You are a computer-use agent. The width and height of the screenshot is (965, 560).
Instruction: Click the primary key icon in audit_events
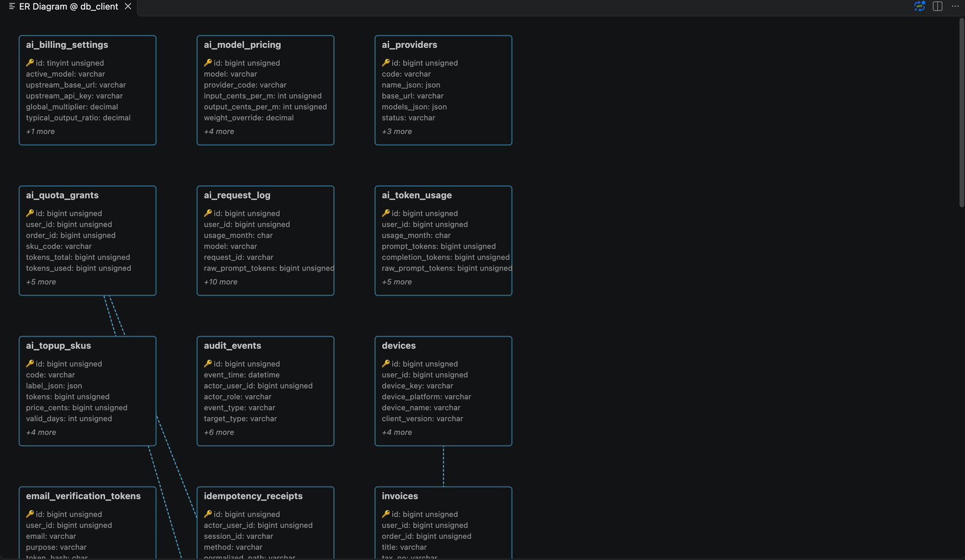tap(207, 363)
